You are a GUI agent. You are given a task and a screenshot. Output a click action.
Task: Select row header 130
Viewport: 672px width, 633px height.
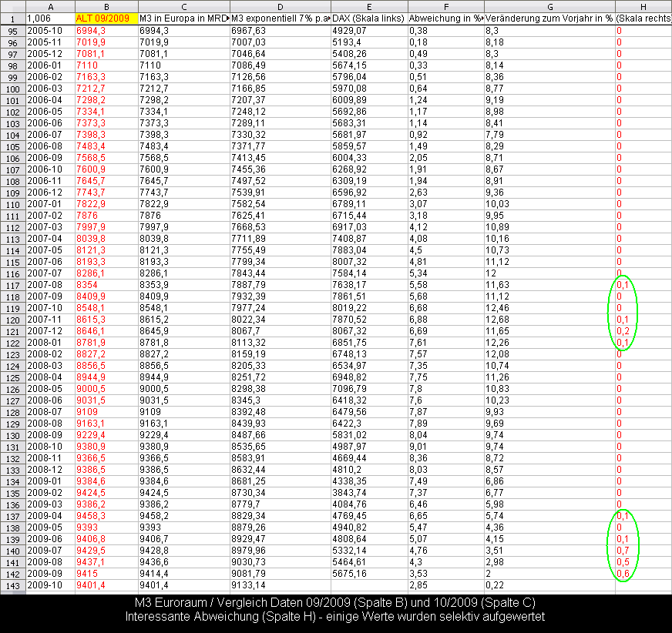[x=13, y=436]
